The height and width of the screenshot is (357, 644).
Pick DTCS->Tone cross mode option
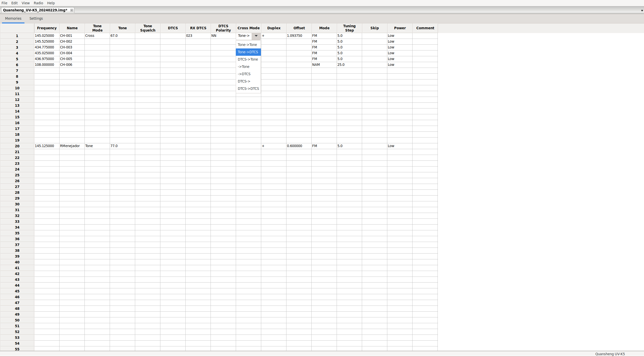click(248, 59)
